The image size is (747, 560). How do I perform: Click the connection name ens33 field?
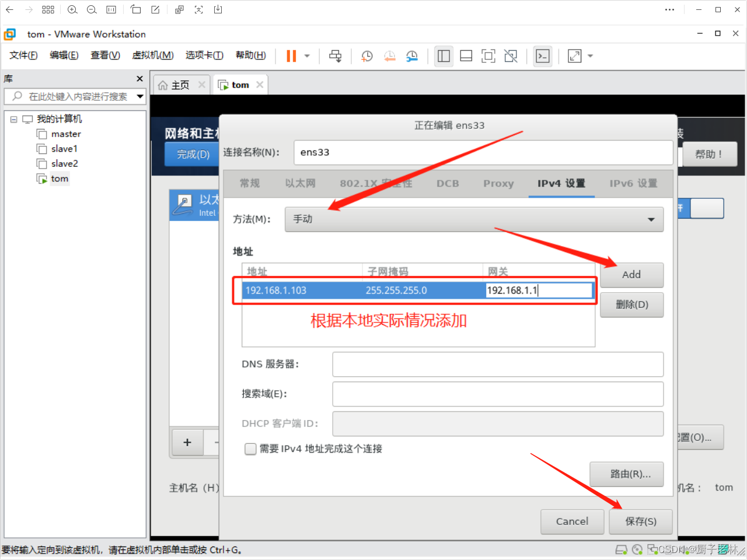(483, 152)
